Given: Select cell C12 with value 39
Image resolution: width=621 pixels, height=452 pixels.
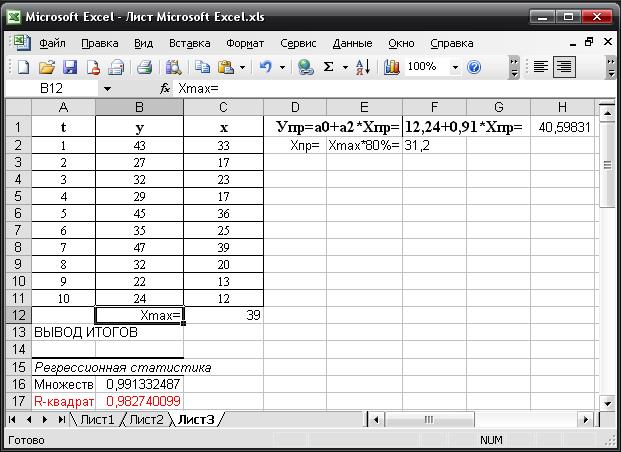Looking at the screenshot, I should click(223, 315).
